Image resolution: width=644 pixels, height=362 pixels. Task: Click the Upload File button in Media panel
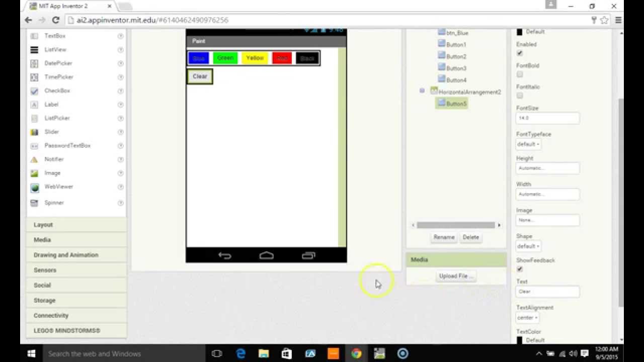[455, 276]
